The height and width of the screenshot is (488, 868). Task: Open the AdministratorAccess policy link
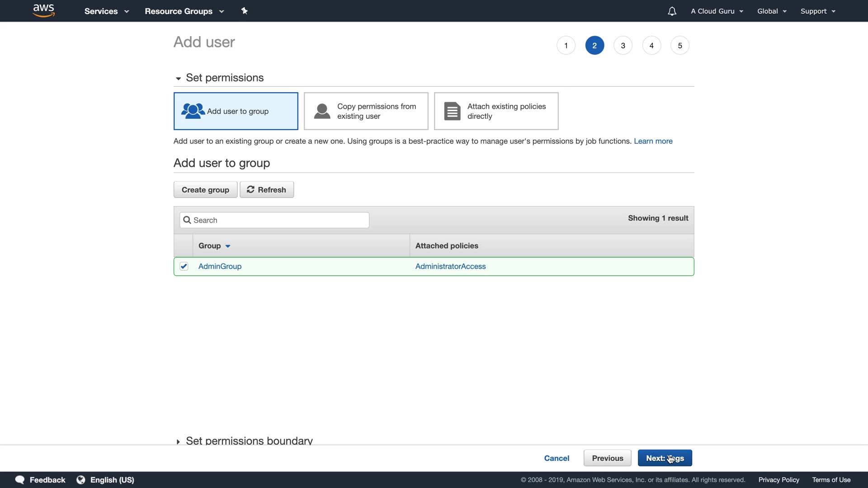(x=450, y=267)
